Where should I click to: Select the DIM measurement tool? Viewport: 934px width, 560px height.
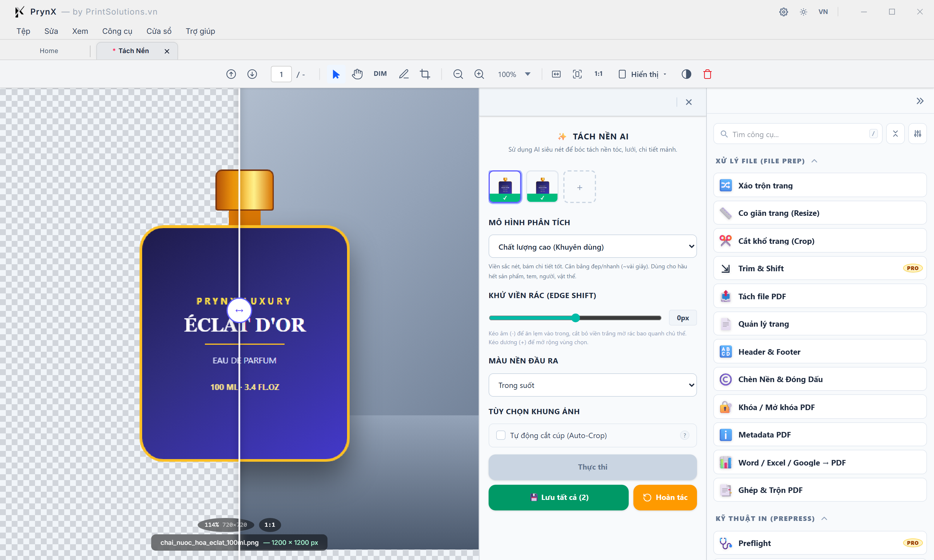point(380,73)
